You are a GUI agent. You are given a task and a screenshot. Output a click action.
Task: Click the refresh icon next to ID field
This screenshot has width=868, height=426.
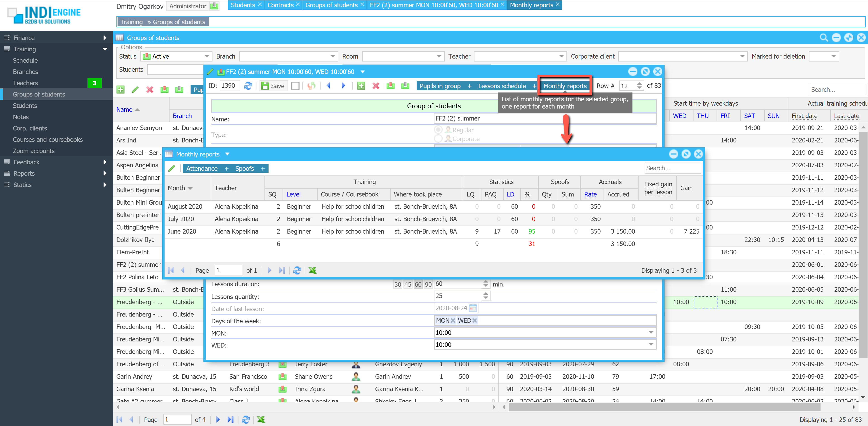pos(248,86)
